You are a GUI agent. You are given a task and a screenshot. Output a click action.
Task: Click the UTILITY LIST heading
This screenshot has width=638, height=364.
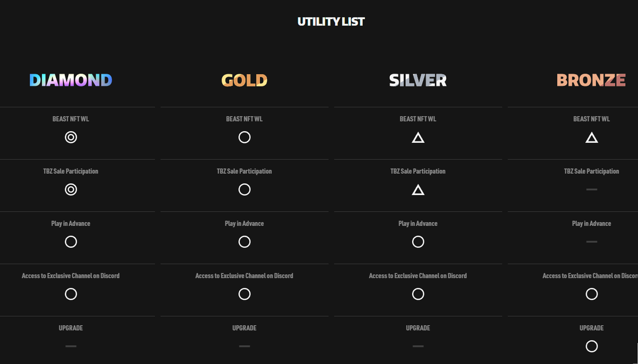pos(331,22)
